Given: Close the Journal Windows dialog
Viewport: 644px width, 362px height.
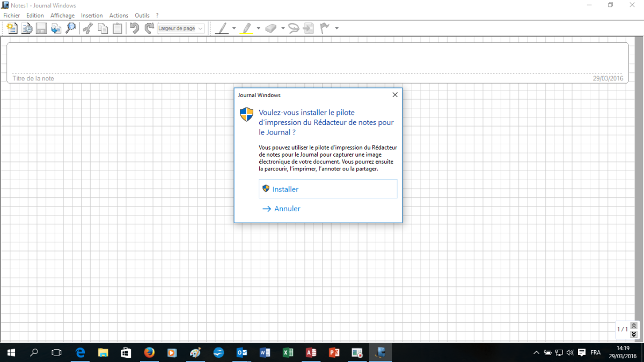Looking at the screenshot, I should point(395,95).
